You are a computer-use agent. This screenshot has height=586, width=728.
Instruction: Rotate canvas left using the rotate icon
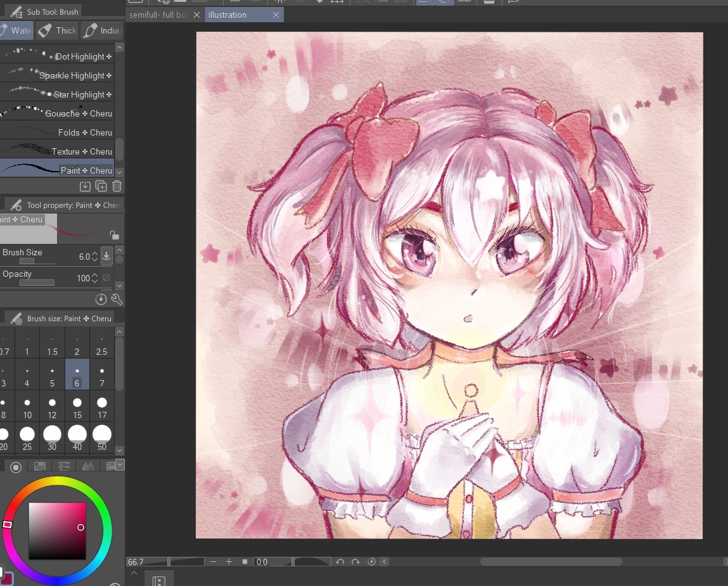[x=340, y=562]
